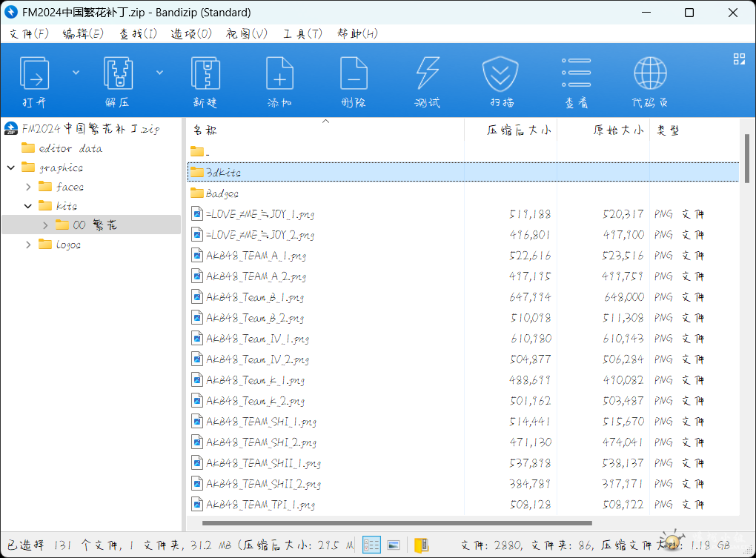Open the dropdown arrow beside Open (打开)
Image resolution: width=756 pixels, height=558 pixels.
(76, 73)
